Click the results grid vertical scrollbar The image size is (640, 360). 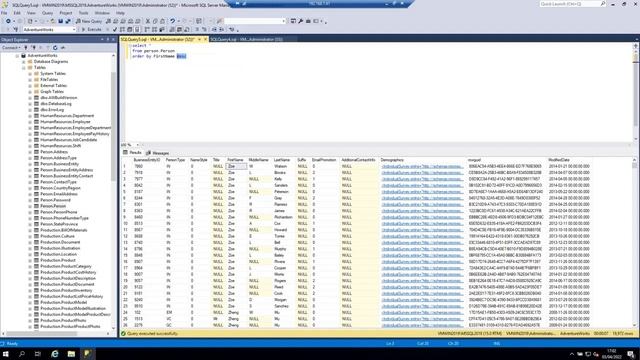point(635,242)
